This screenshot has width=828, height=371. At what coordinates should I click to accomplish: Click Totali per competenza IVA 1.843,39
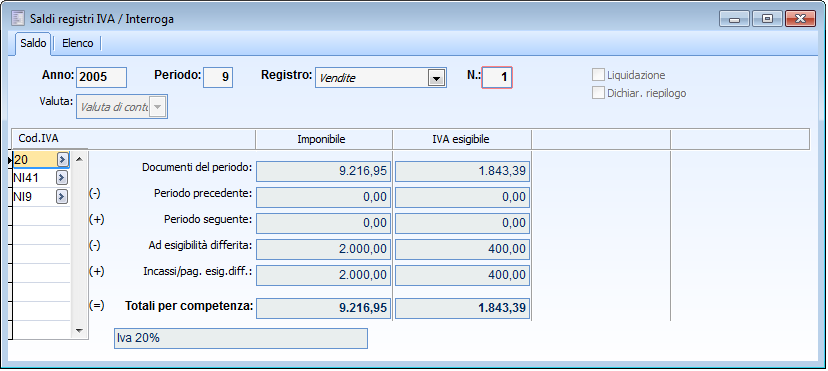(x=462, y=308)
